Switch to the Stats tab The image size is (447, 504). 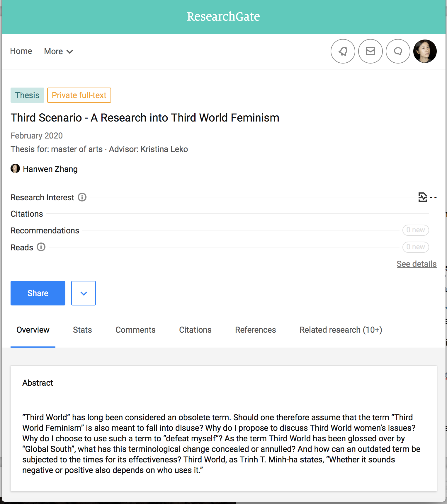82,330
